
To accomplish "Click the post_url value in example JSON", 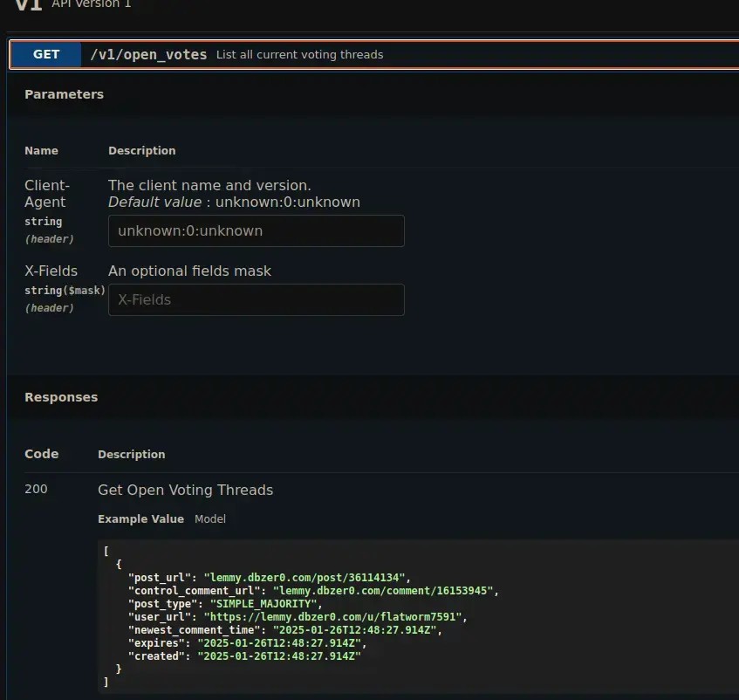I will 306,577.
